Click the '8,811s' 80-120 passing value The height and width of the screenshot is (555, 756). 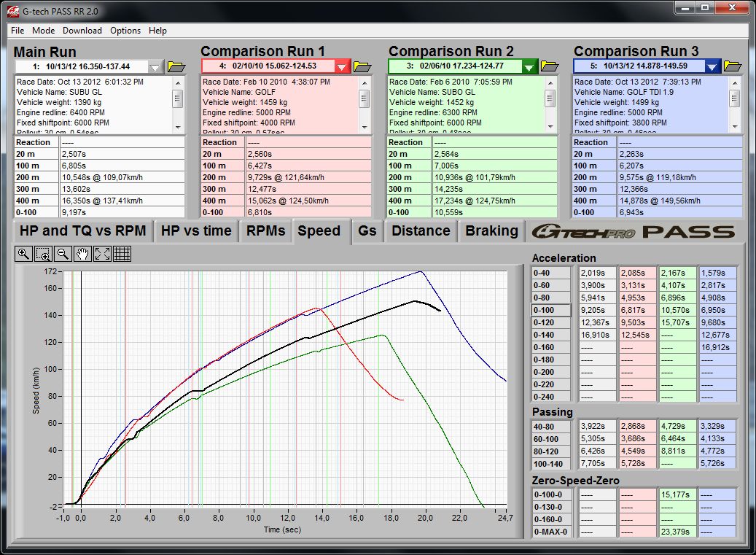click(x=678, y=452)
